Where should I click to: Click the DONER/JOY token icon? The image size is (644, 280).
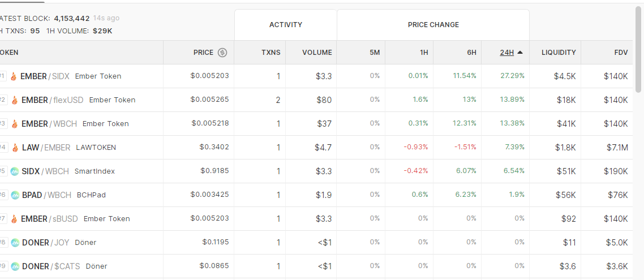coord(15,243)
